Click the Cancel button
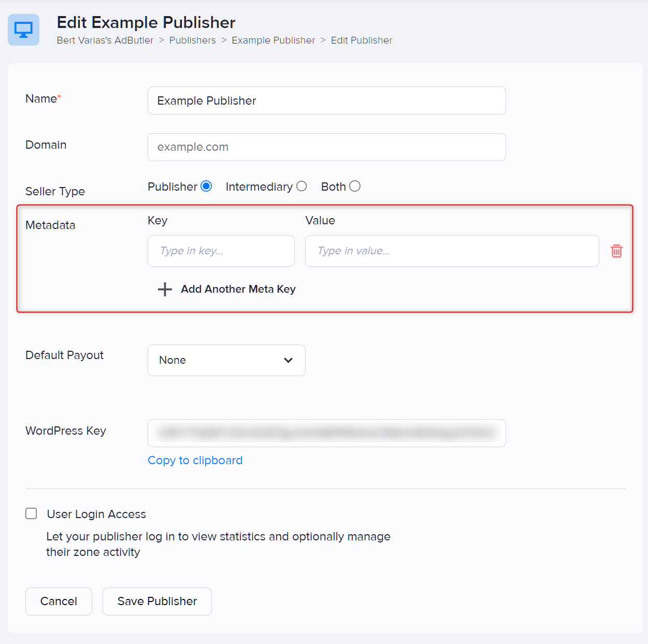This screenshot has width=648, height=644. tap(59, 601)
